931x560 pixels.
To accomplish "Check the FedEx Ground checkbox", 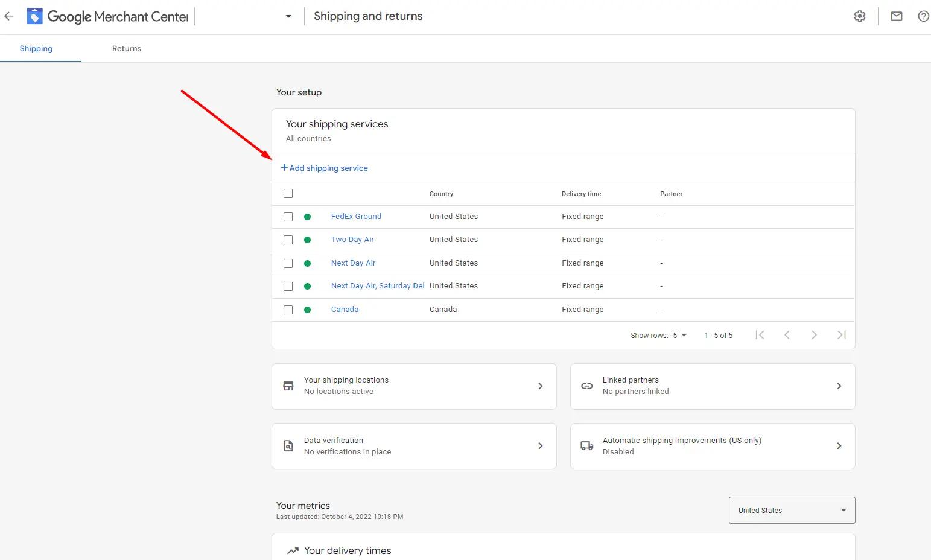I will click(288, 217).
